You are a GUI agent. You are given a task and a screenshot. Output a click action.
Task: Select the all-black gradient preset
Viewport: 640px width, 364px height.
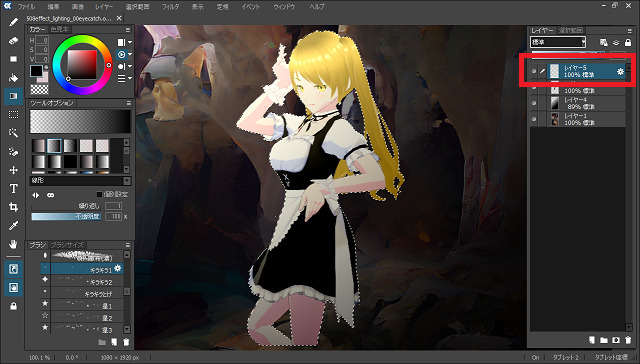pyautogui.click(x=70, y=162)
